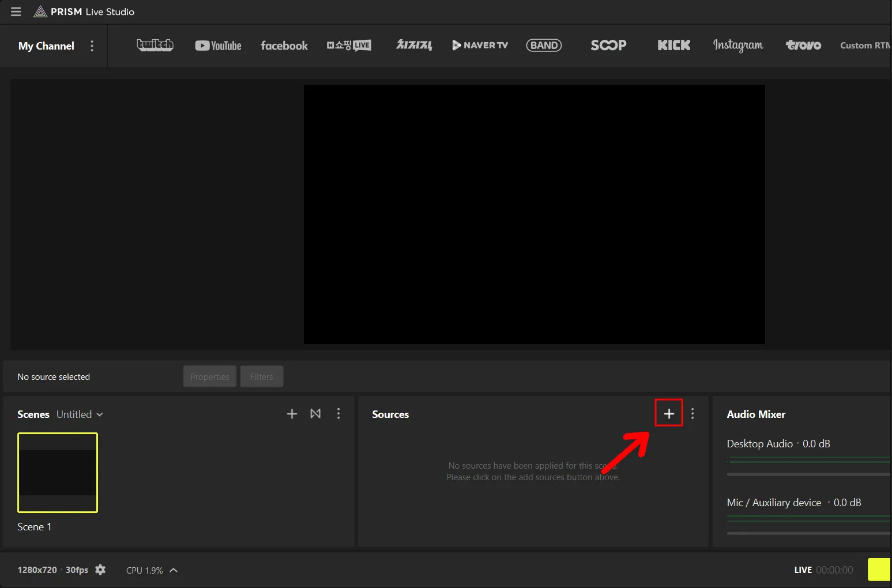Viewport: 892px width, 588px height.
Task: Select the Instagram platform logo
Action: pos(738,45)
